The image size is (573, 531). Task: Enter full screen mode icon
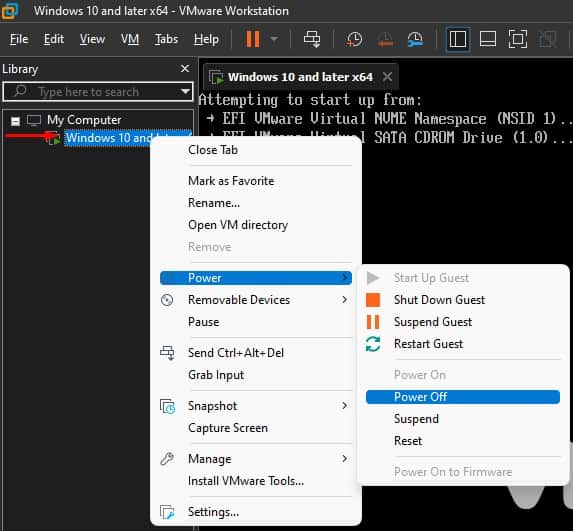point(517,39)
